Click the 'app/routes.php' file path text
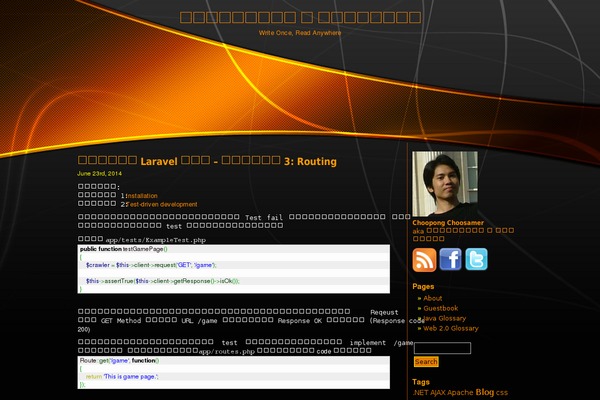The width and height of the screenshot is (600, 400). [227, 351]
